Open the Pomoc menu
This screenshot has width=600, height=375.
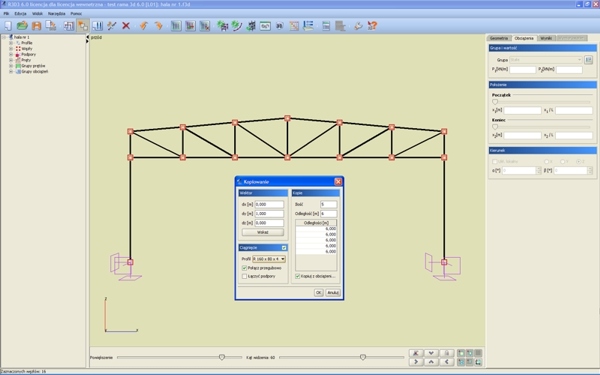pyautogui.click(x=76, y=13)
